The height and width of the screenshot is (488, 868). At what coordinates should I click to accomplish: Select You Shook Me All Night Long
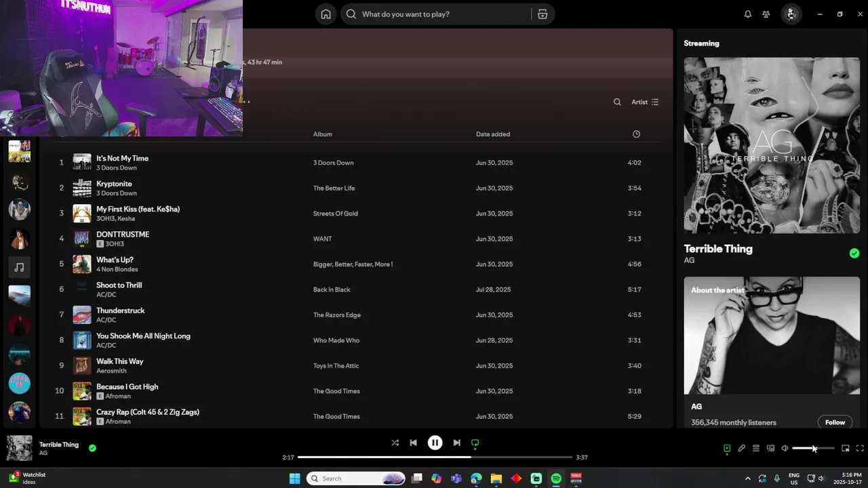tap(143, 336)
